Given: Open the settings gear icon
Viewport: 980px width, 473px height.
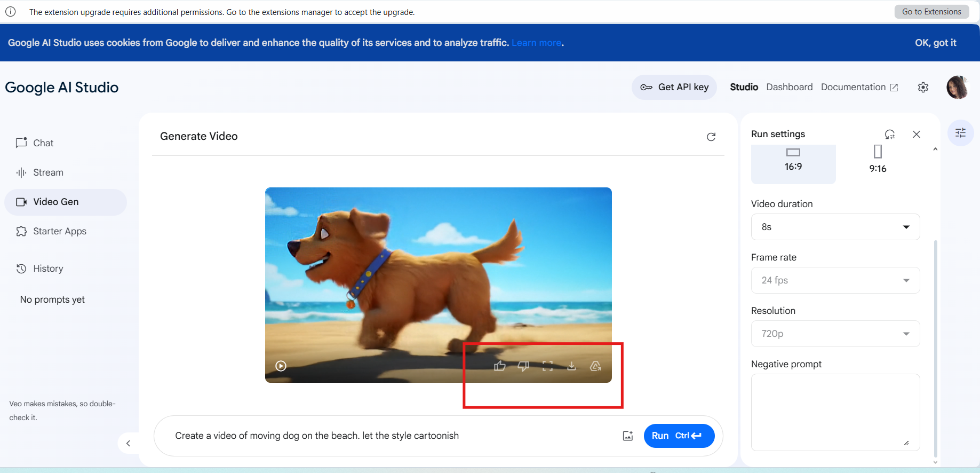Looking at the screenshot, I should 923,88.
